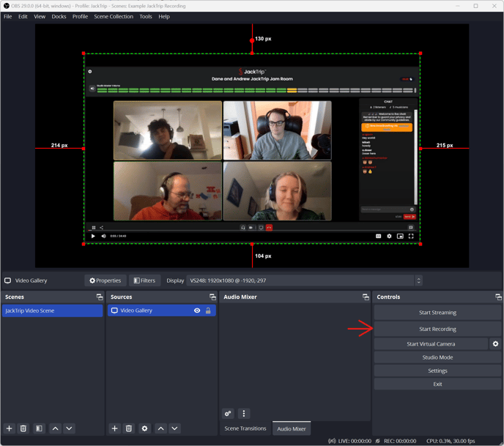Screen dimensions: 504x446
Task: Toggle visibility eye for Video Gallery source
Action: [x=197, y=311]
